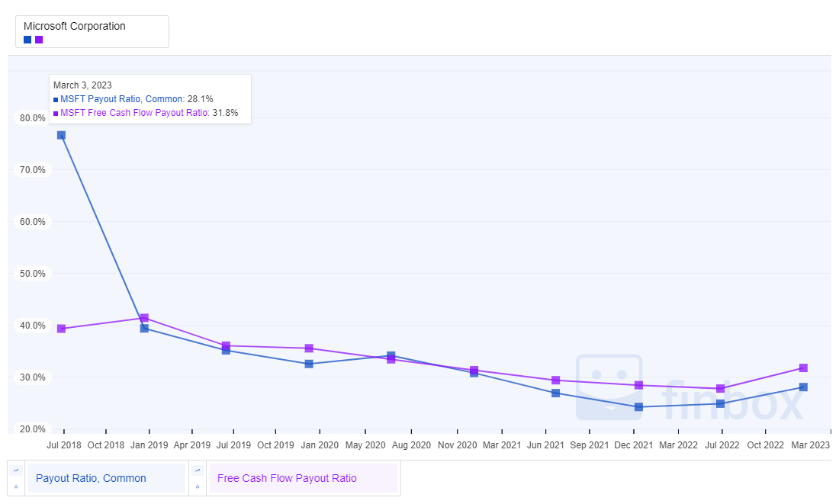This screenshot has height=504, width=839.
Task: Select the Microsoft Corporation legend title
Action: click(x=75, y=26)
